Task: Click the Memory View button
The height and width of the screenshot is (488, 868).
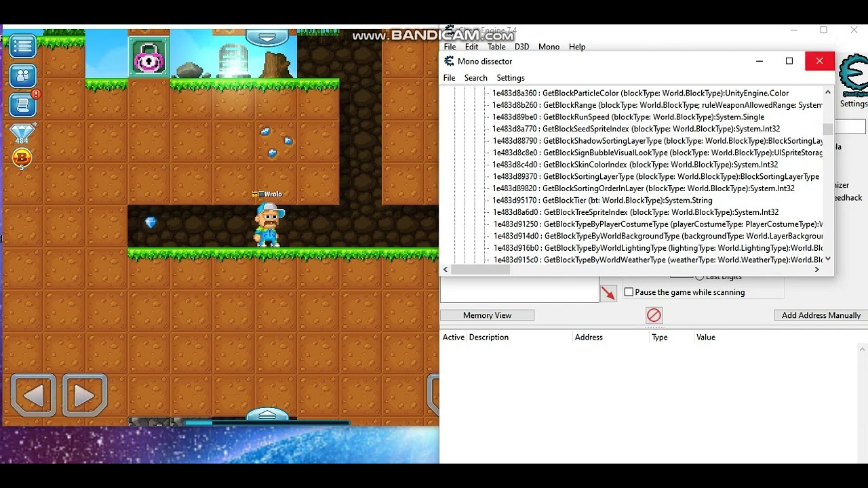Action: pyautogui.click(x=487, y=315)
